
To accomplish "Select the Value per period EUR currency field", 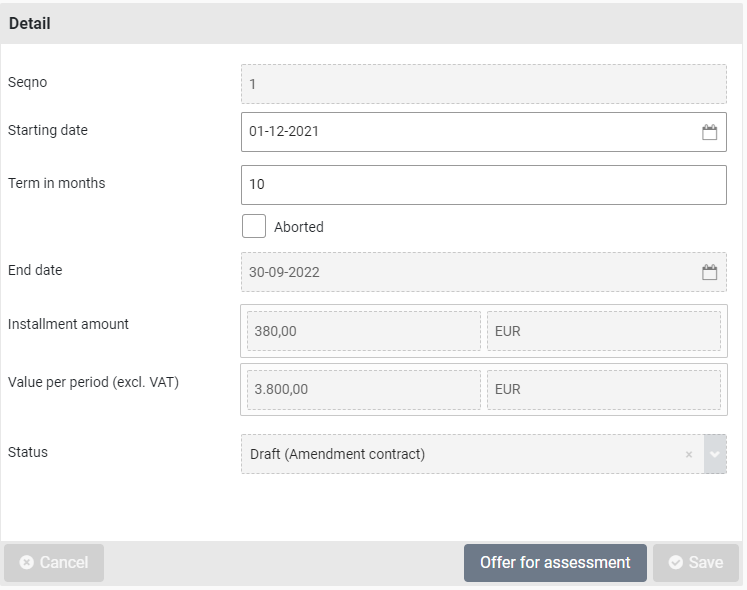I will [x=603, y=390].
